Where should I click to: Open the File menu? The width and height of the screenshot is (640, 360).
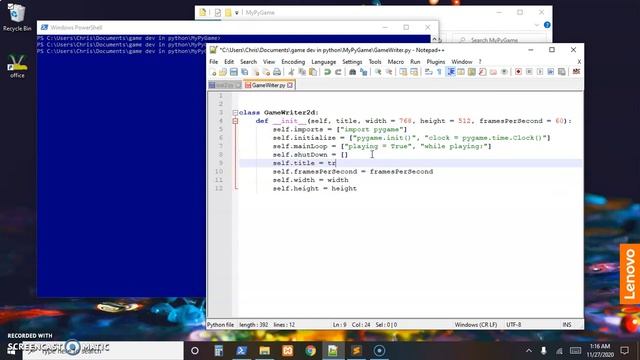pyautogui.click(x=213, y=62)
